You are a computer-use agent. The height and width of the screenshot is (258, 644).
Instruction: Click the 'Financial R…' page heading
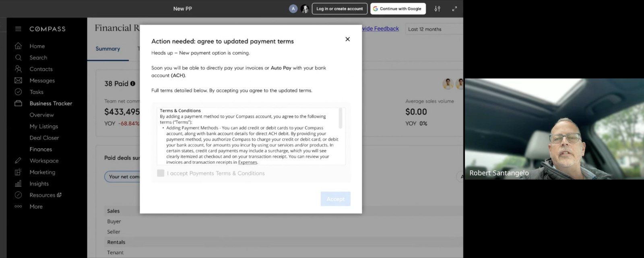[117, 28]
